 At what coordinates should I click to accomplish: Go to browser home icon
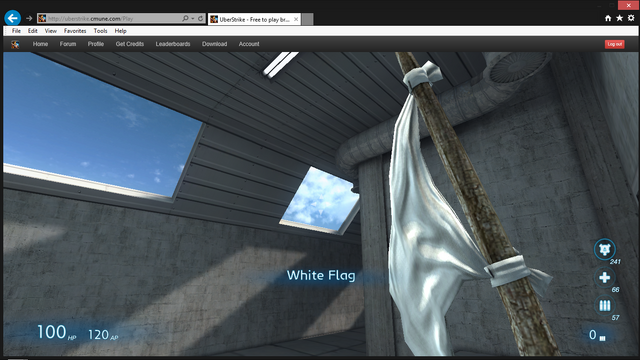tap(608, 18)
